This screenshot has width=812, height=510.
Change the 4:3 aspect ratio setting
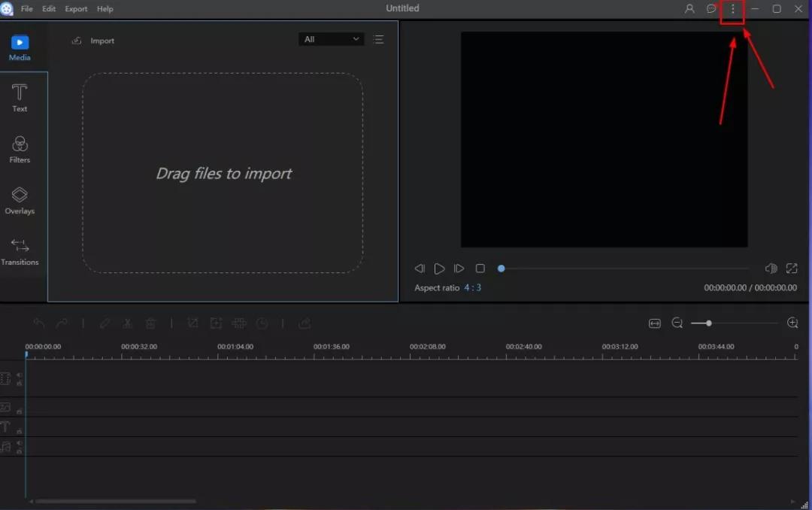click(472, 288)
